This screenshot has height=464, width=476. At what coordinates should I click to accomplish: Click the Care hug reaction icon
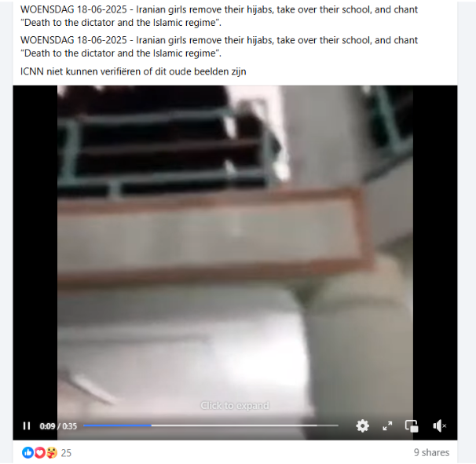pos(52,453)
